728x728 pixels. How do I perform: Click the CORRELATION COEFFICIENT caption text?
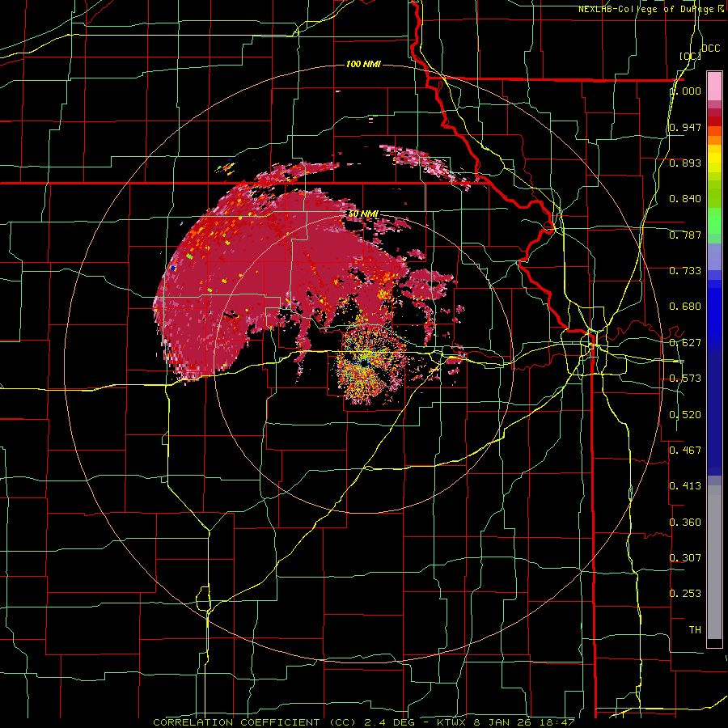(237, 722)
